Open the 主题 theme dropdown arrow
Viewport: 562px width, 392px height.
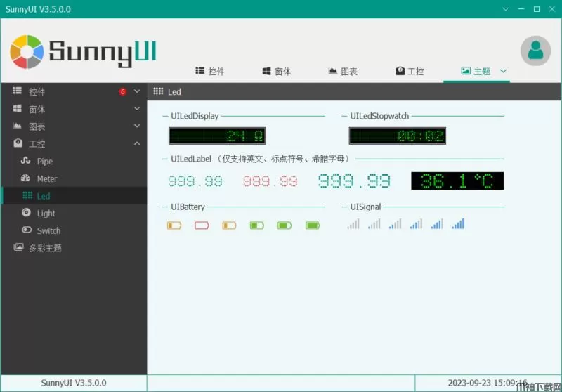[x=503, y=71]
